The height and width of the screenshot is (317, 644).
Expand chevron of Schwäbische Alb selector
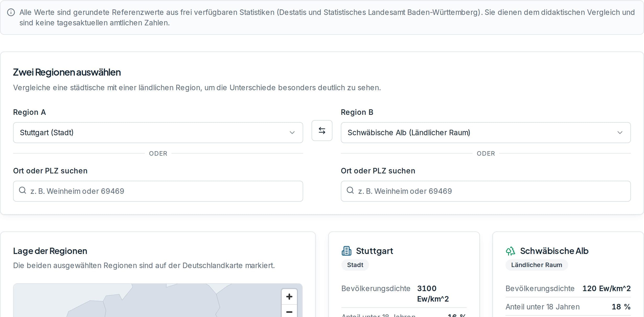pos(620,133)
